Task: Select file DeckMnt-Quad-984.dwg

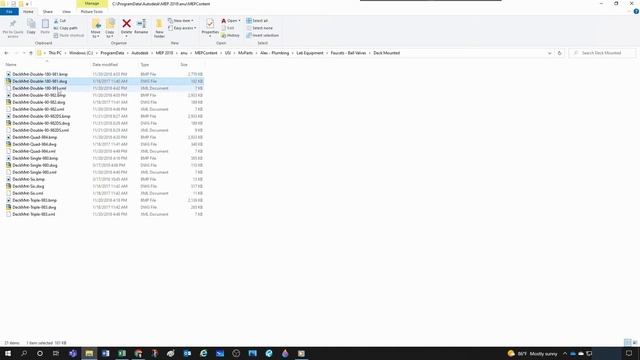Action: click(34, 144)
